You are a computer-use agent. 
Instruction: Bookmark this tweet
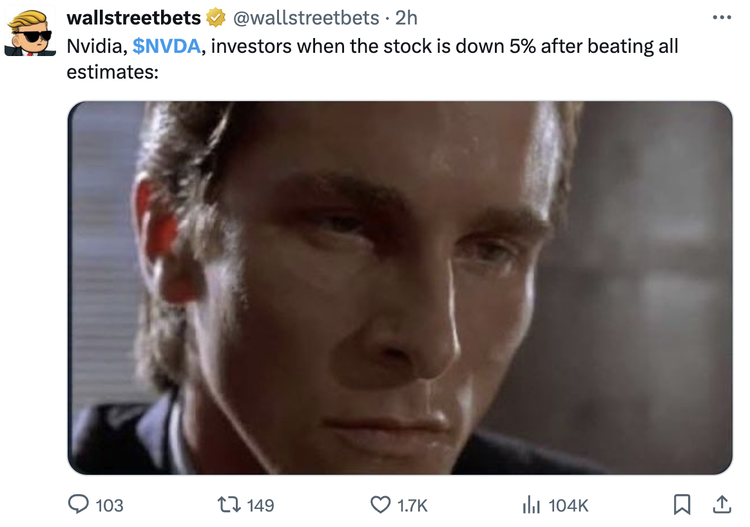682,505
